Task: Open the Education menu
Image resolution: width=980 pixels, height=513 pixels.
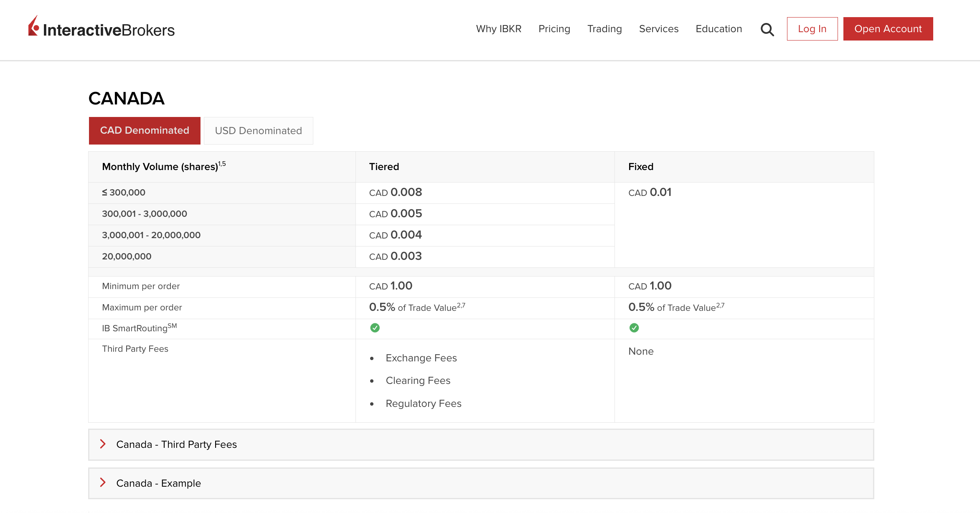Action: pos(719,29)
